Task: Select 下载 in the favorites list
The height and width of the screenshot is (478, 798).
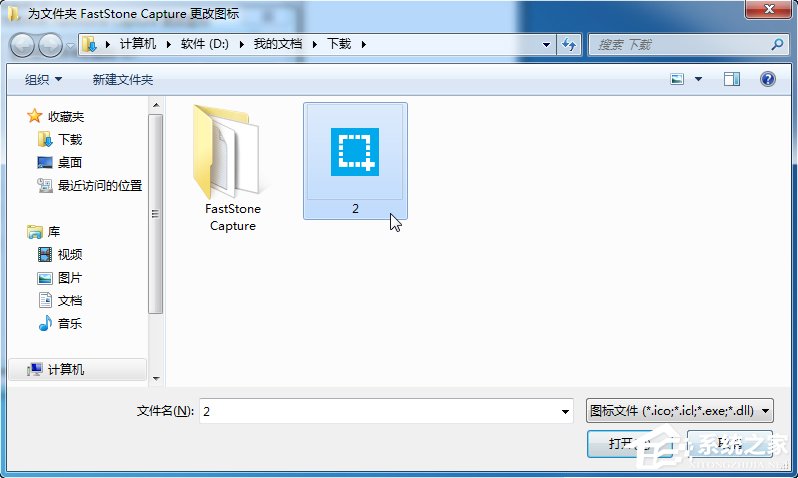Action: 70,139
